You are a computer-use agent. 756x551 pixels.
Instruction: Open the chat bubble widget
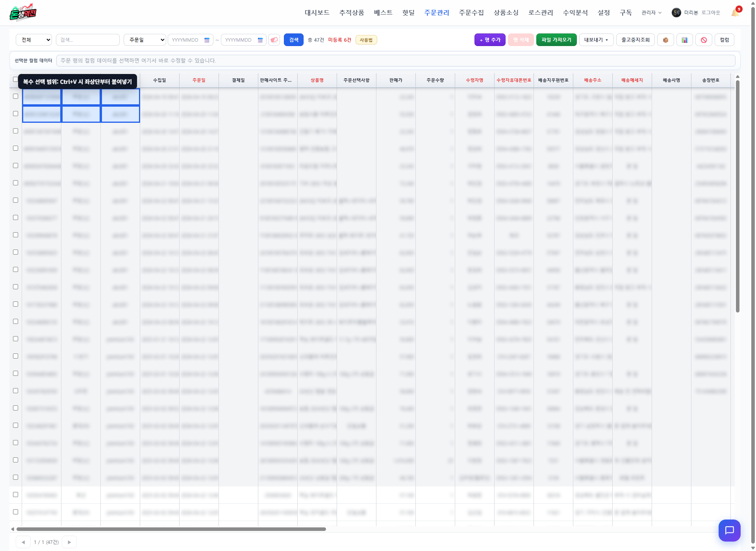click(x=729, y=530)
